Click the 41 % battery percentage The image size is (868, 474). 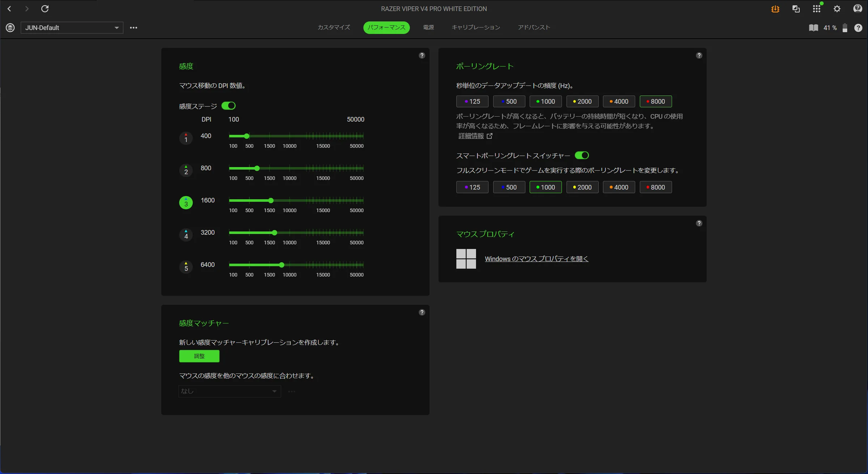[x=830, y=28]
